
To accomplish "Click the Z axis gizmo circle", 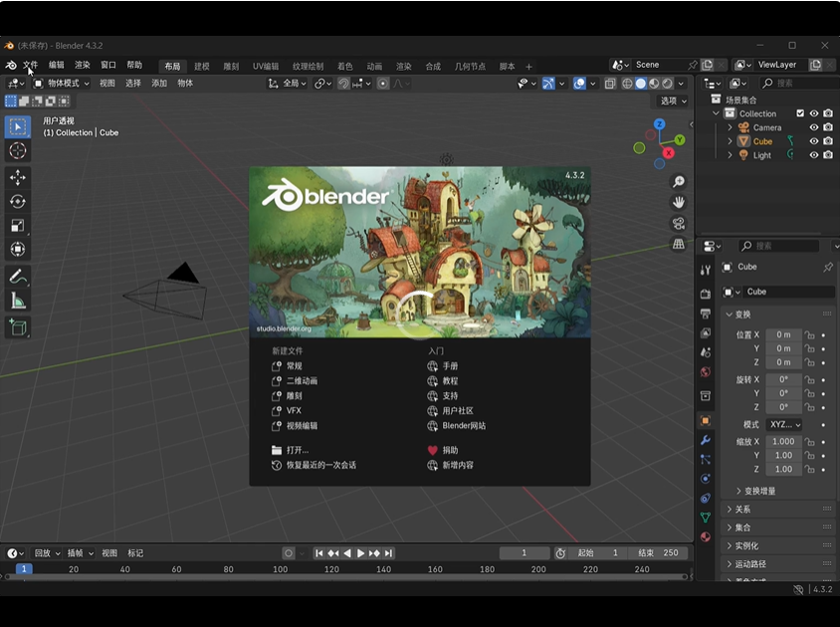I will [660, 123].
